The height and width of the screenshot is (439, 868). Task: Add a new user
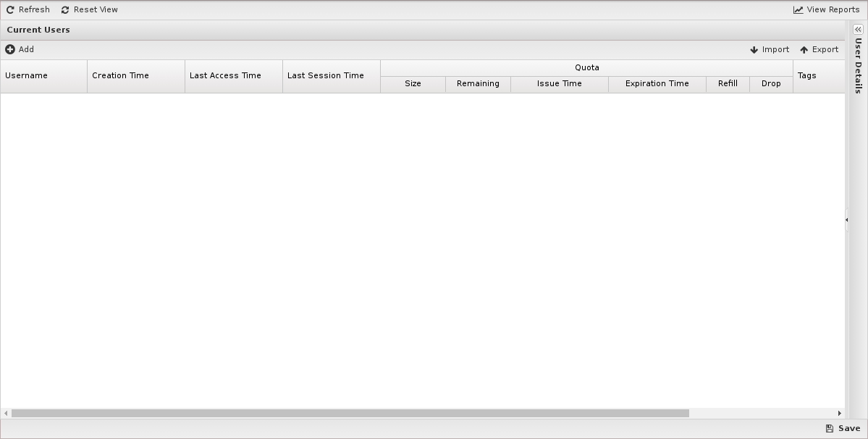(x=20, y=49)
